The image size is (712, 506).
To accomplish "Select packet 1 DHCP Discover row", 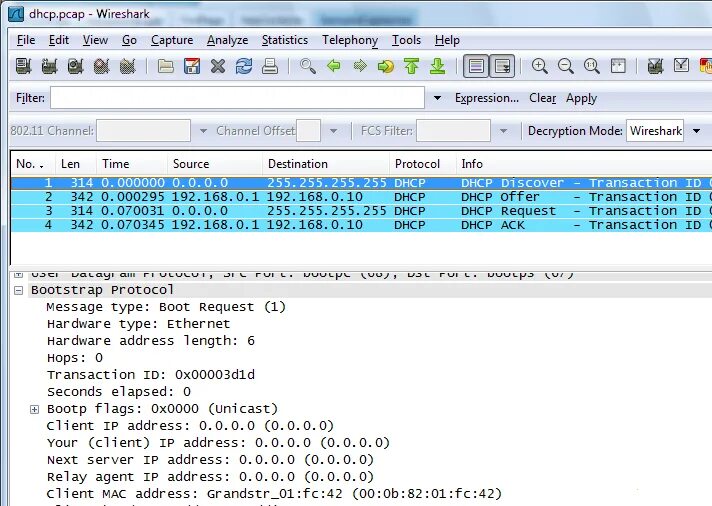I will pyautogui.click(x=361, y=183).
